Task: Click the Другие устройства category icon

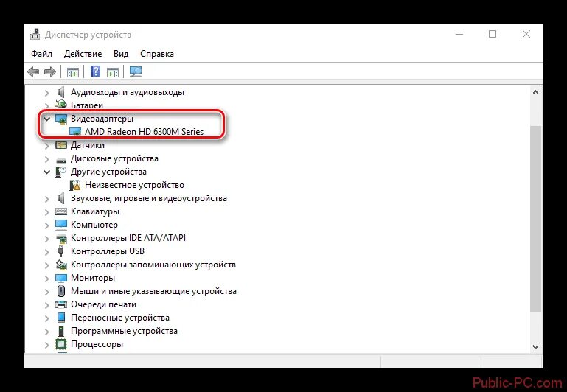Action: [60, 172]
